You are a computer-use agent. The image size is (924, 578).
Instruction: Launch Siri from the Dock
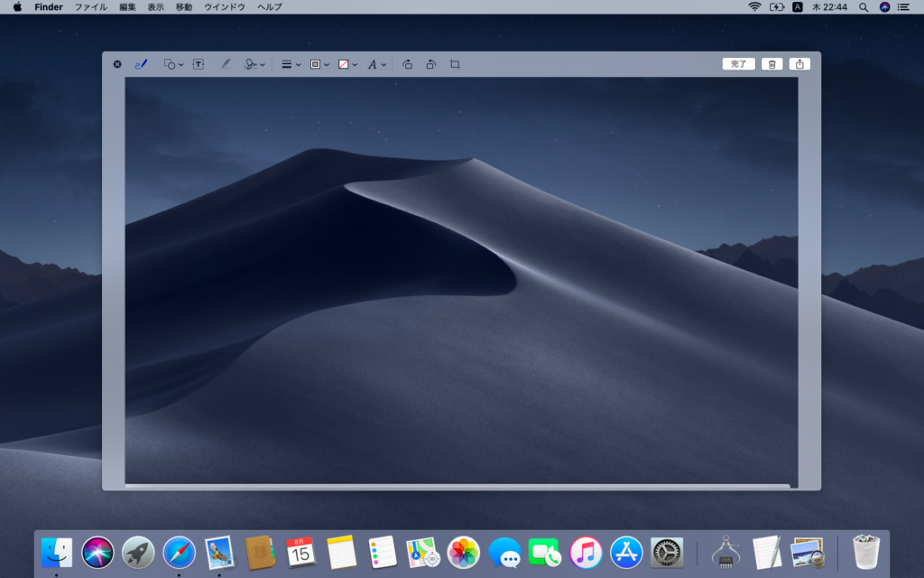pyautogui.click(x=97, y=553)
